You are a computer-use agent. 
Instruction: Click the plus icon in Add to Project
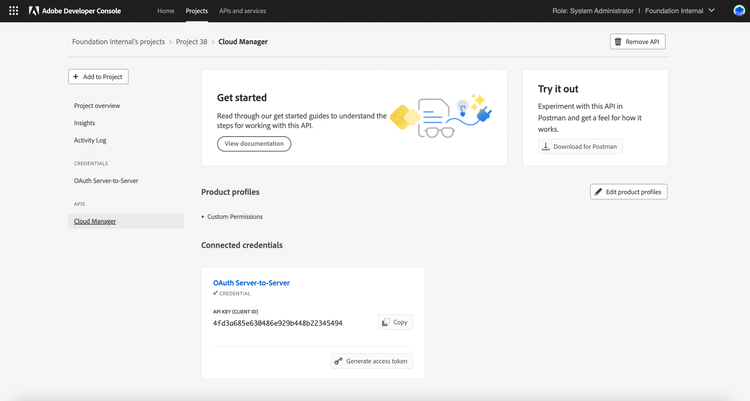[x=76, y=77]
